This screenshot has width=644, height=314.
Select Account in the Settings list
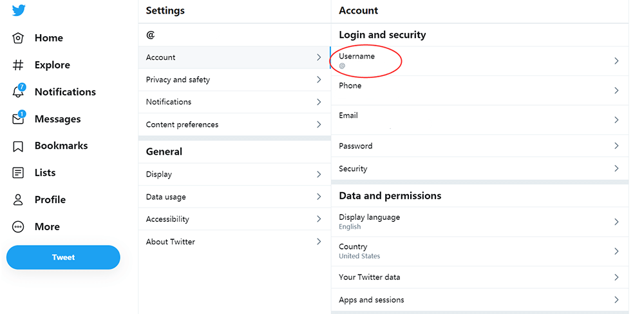[x=161, y=57]
